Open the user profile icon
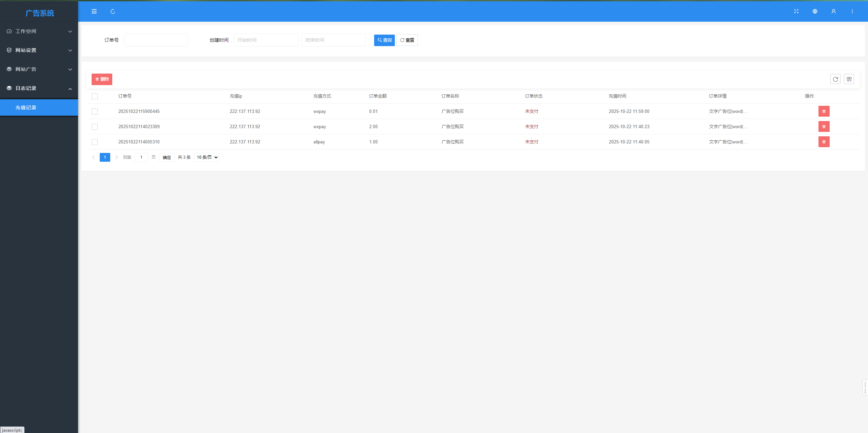 (x=833, y=12)
